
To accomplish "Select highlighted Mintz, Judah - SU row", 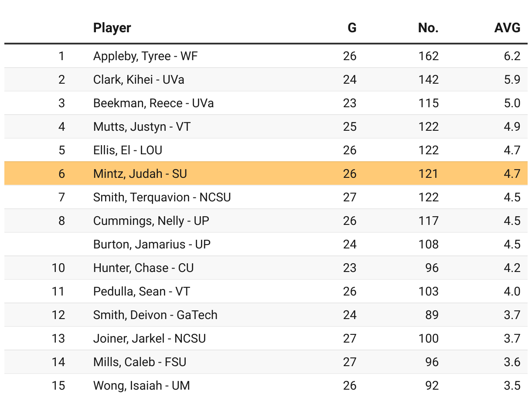I will 266,173.
